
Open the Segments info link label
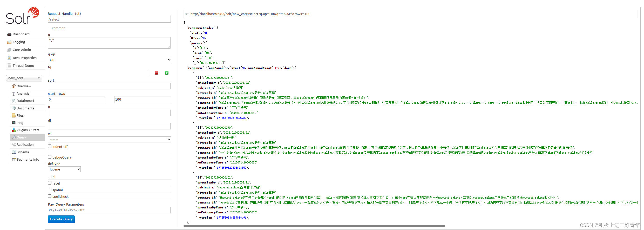click(x=28, y=160)
